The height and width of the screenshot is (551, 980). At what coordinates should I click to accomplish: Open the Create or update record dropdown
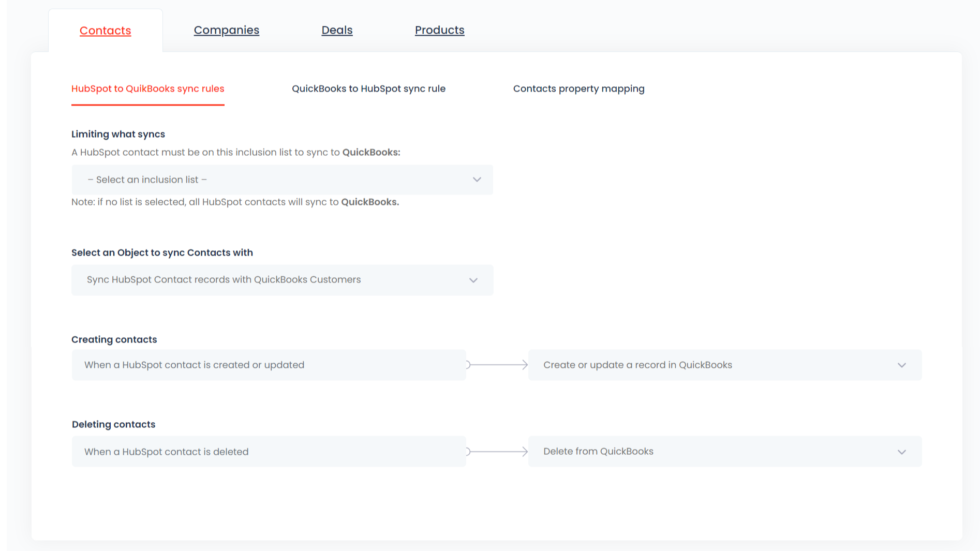[725, 365]
